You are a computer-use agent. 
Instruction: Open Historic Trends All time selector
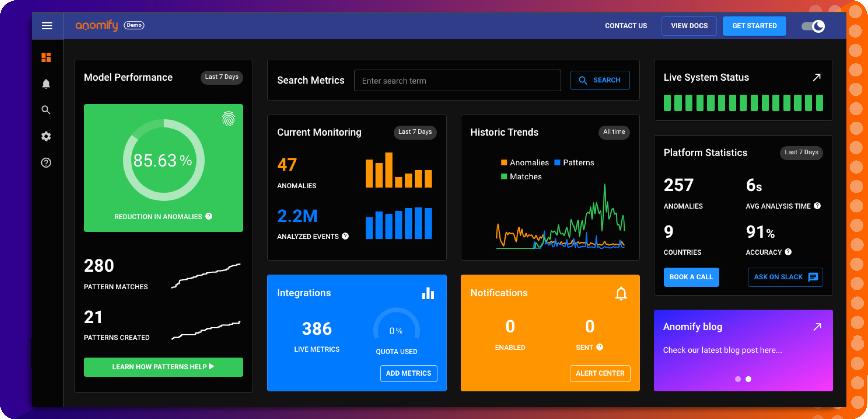click(614, 132)
